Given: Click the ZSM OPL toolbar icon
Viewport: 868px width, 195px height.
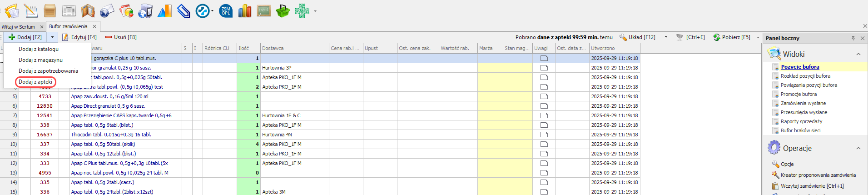Looking at the screenshot, I should point(226,11).
